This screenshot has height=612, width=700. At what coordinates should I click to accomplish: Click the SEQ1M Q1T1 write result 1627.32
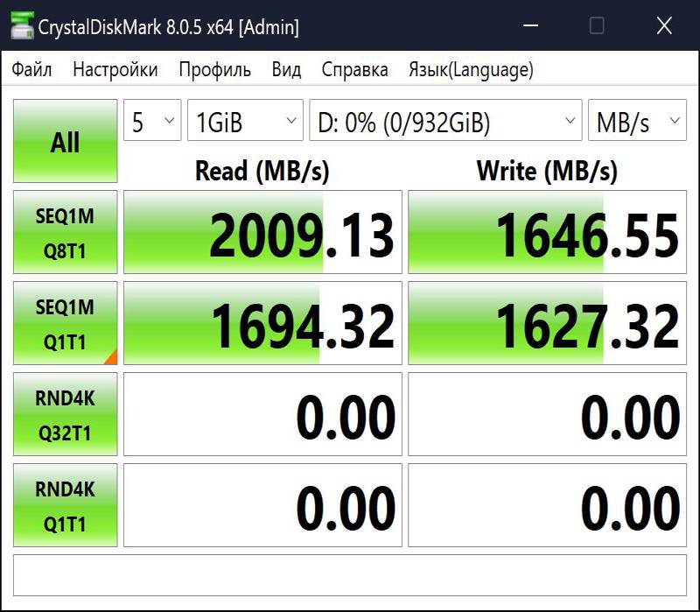coord(548,323)
